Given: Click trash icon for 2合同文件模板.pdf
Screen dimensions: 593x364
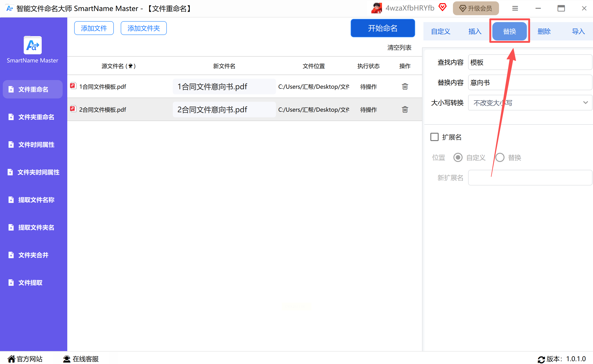Looking at the screenshot, I should [x=405, y=110].
